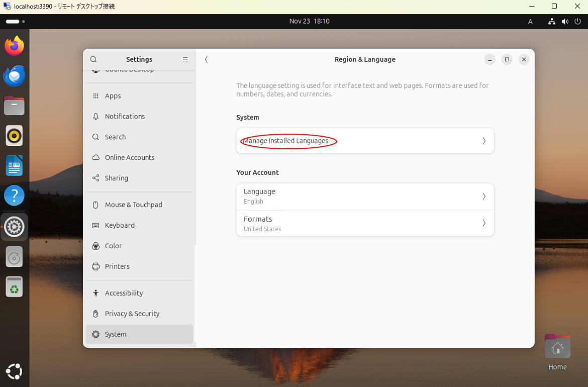Image resolution: width=588 pixels, height=387 pixels.
Task: Select Mouse & Touchpad in sidebar
Action: click(x=139, y=205)
